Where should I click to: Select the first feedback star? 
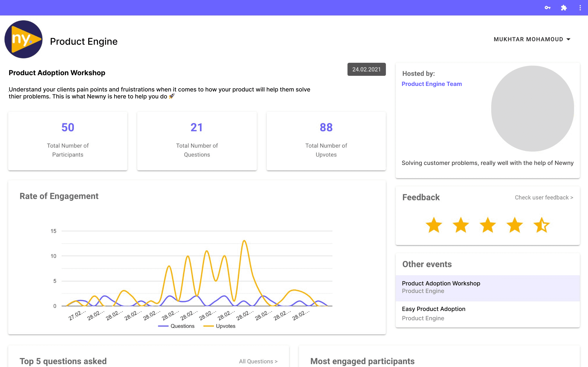coord(434,225)
